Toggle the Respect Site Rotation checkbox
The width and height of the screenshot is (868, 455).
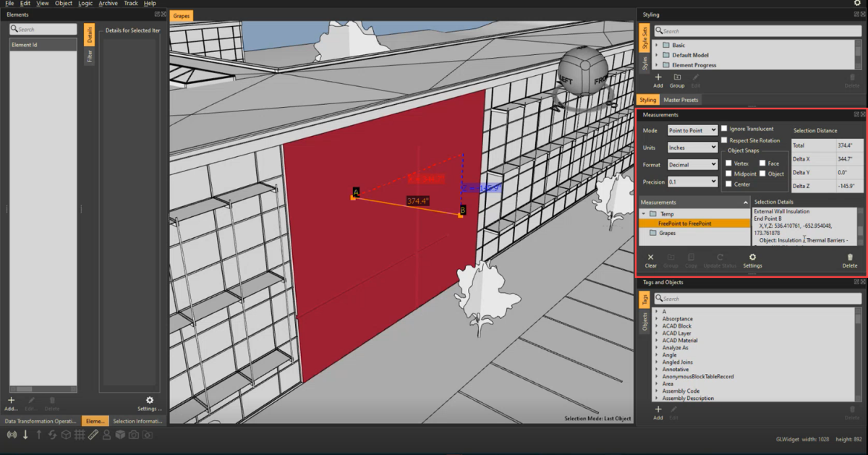724,140
